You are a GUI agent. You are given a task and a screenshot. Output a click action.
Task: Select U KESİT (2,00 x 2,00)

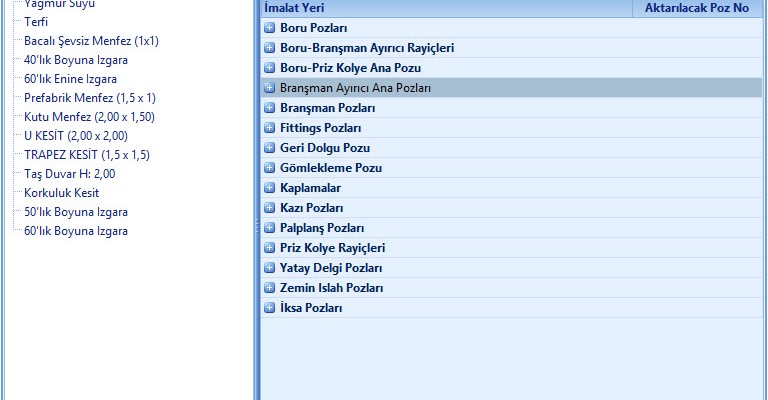tap(76, 136)
